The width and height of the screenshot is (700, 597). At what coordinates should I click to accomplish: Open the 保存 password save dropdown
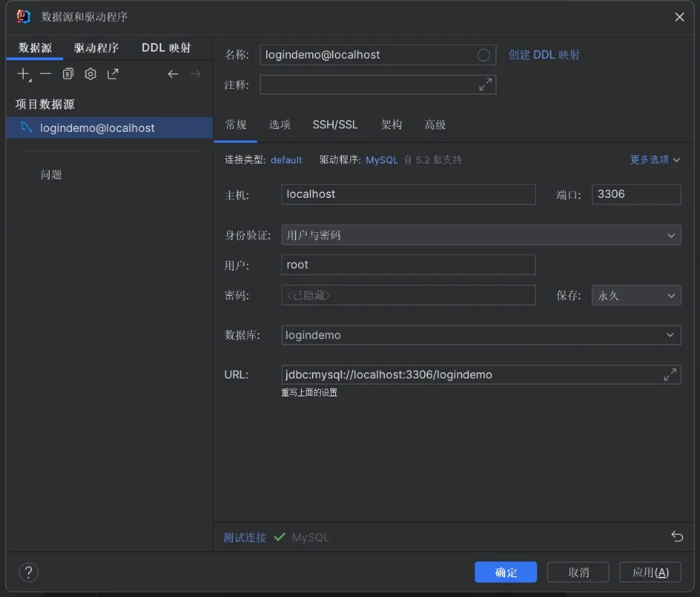[636, 295]
